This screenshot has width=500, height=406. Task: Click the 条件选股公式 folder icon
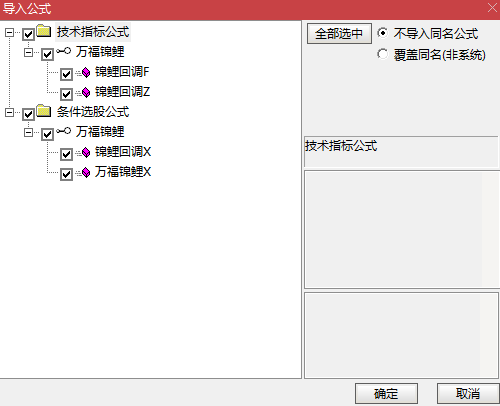[x=43, y=111]
